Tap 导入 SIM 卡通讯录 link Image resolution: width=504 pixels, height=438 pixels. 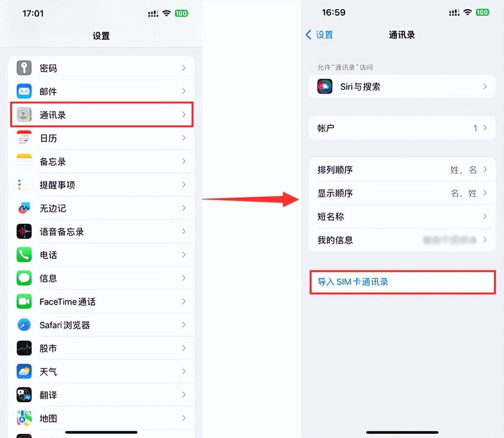352,282
